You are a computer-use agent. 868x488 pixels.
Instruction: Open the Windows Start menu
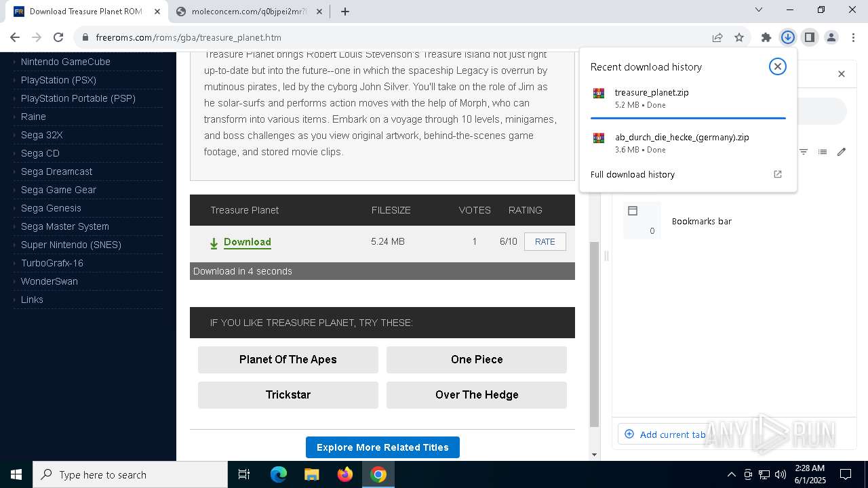(16, 474)
